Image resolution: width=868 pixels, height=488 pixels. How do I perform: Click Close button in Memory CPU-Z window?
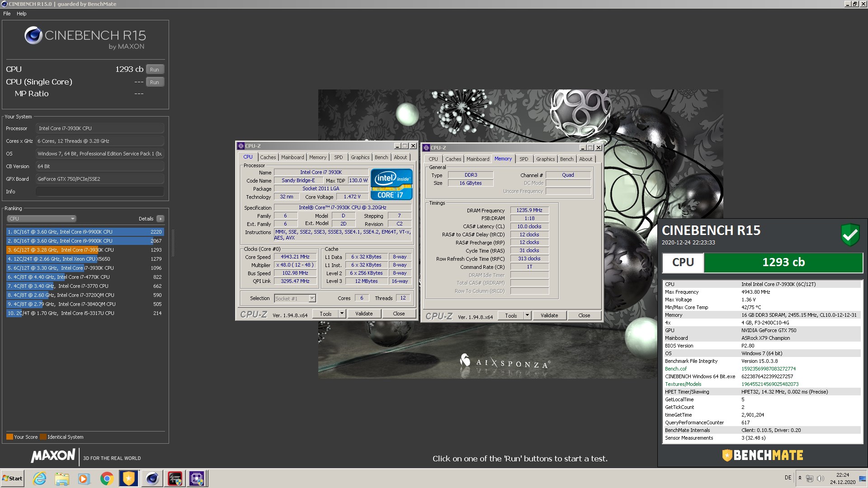tap(584, 315)
